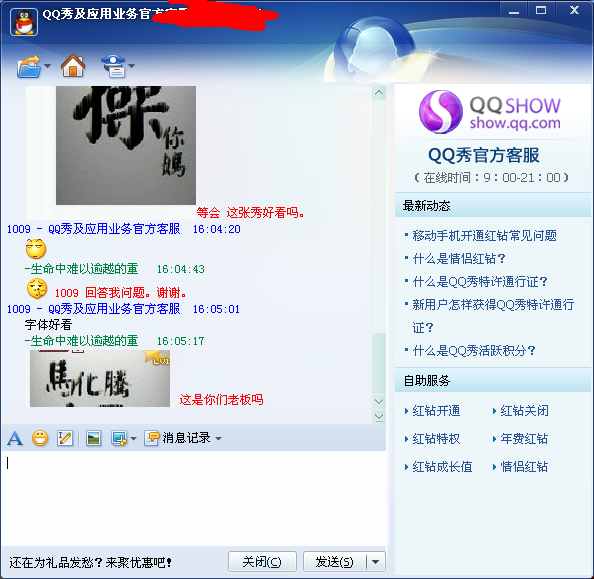The height and width of the screenshot is (579, 594).
Task: Open font settings with the A icon
Action: tap(15, 438)
